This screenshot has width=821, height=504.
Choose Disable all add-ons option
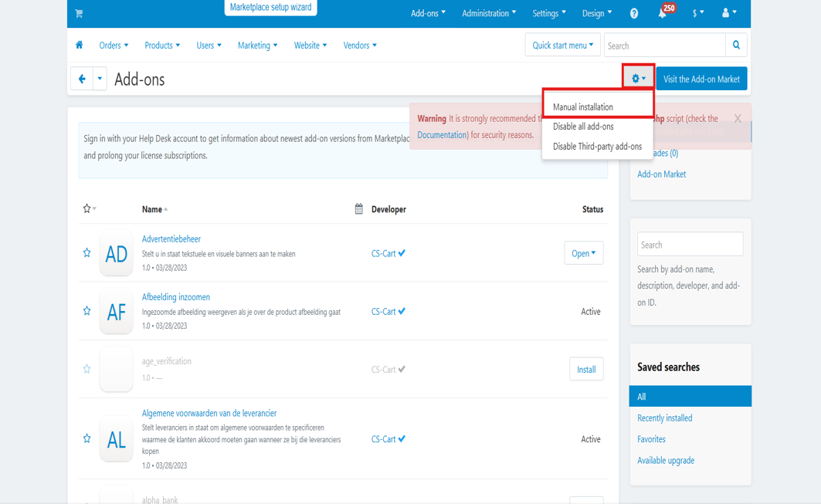coord(583,127)
